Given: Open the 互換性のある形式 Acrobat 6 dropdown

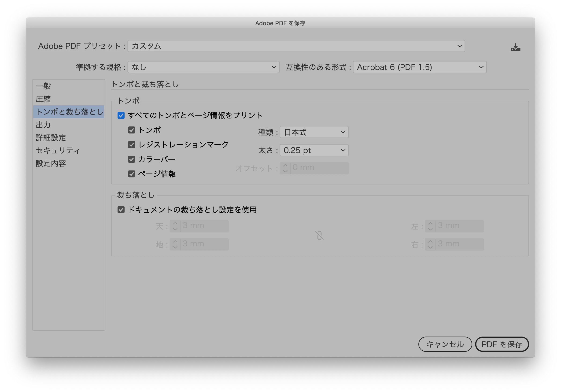Looking at the screenshot, I should 420,67.
